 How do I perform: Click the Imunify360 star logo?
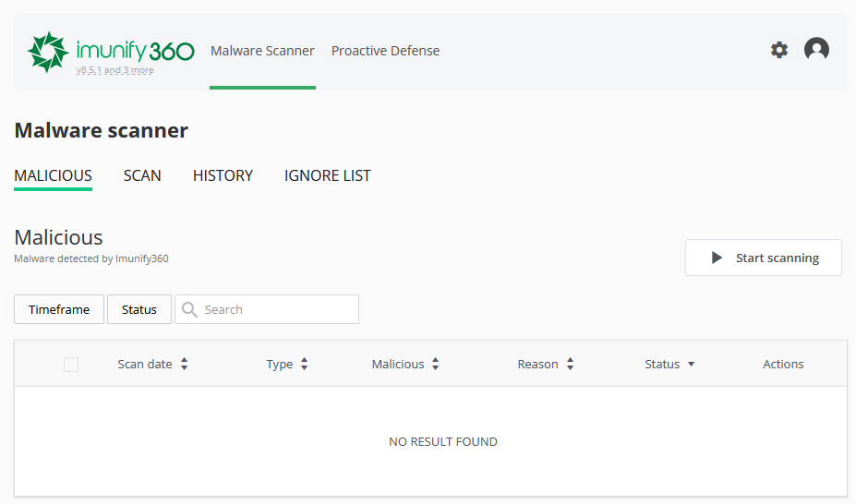coord(48,52)
